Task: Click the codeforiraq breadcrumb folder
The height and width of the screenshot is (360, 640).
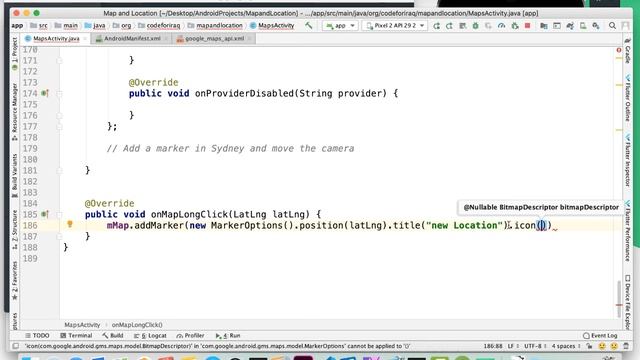Action: (x=159, y=25)
